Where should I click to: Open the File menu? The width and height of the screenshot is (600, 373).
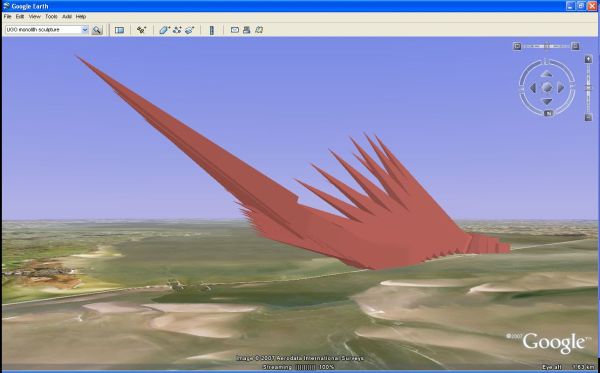8,16
